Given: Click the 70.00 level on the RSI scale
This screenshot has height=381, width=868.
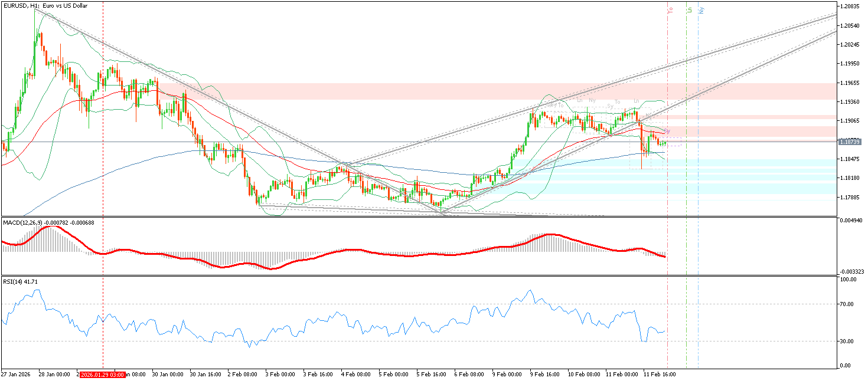Looking at the screenshot, I should [848, 304].
